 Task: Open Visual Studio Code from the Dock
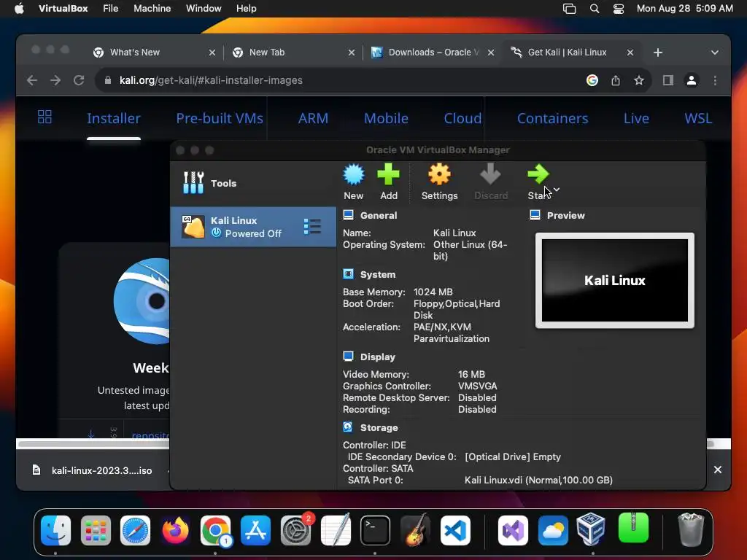point(455,530)
